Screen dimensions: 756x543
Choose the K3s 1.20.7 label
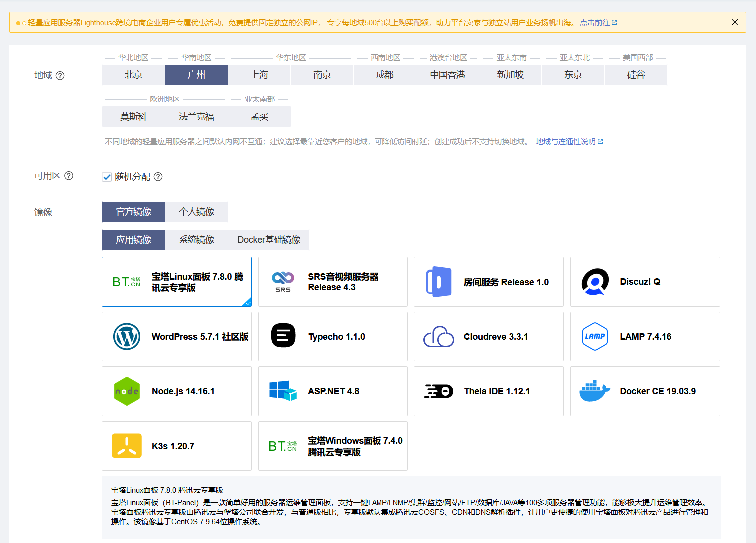click(x=173, y=446)
